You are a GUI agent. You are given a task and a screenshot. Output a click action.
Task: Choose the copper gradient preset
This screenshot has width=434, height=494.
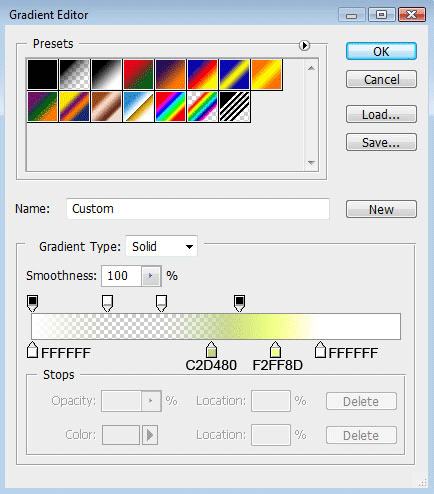pyautogui.click(x=106, y=107)
